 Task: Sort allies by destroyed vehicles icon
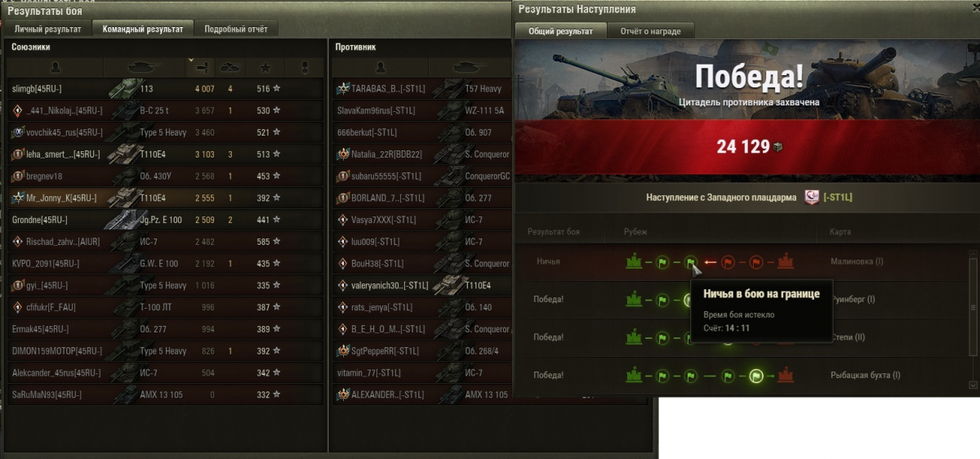tap(231, 67)
